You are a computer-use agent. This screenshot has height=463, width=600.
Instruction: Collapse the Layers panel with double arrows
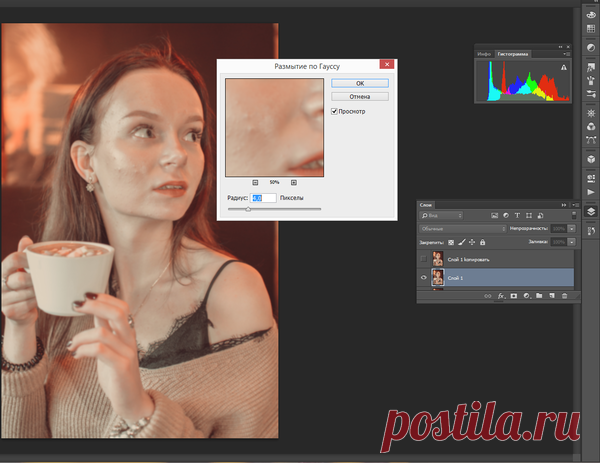point(564,205)
